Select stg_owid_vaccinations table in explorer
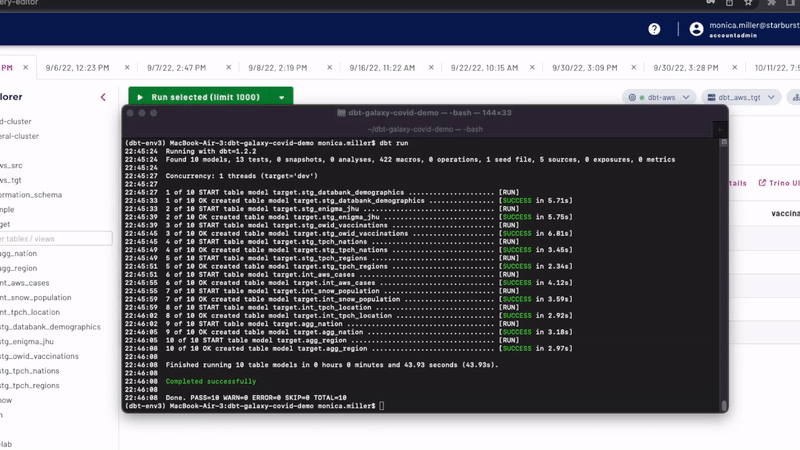The image size is (800, 450). (x=39, y=356)
